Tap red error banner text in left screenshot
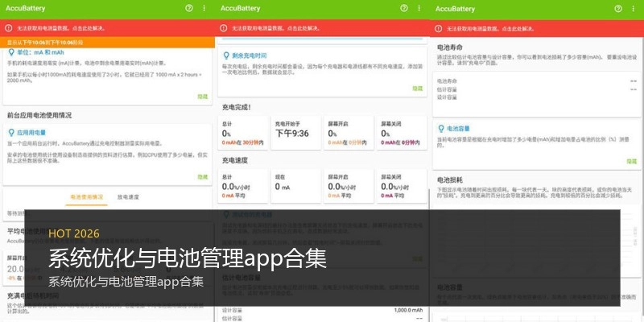The width and height of the screenshot is (644, 322). (61, 28)
